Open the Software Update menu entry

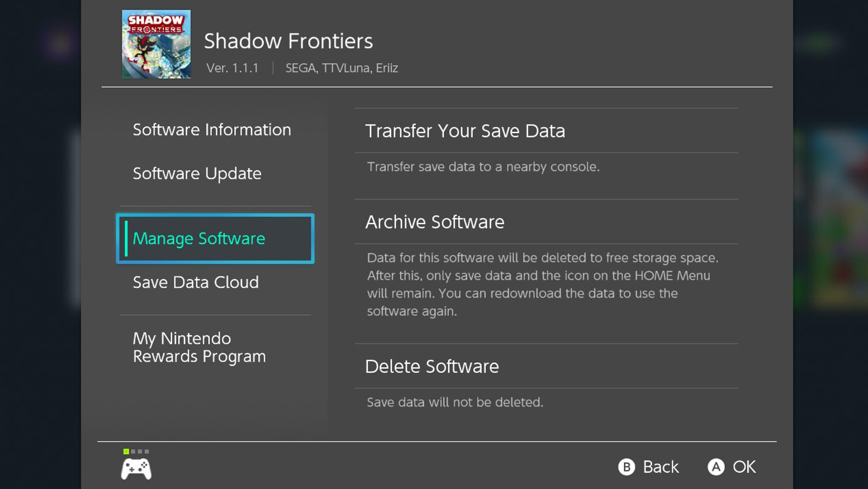197,173
